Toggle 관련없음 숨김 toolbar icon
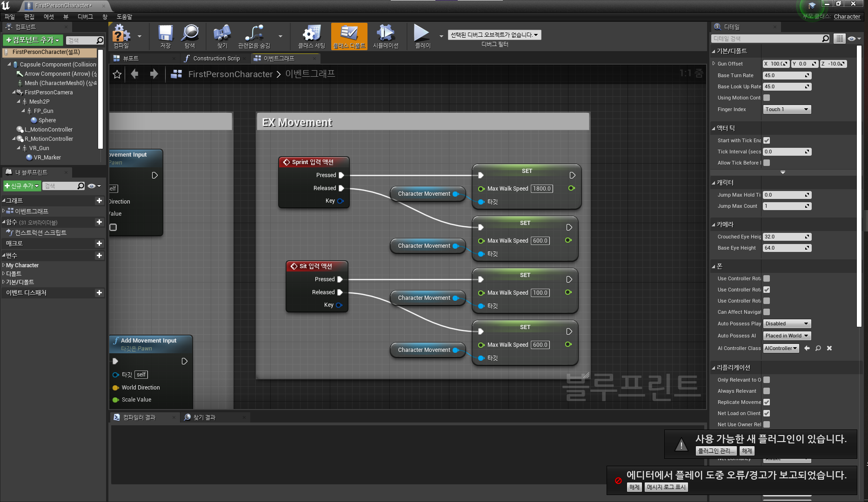The height and width of the screenshot is (502, 868). (254, 36)
